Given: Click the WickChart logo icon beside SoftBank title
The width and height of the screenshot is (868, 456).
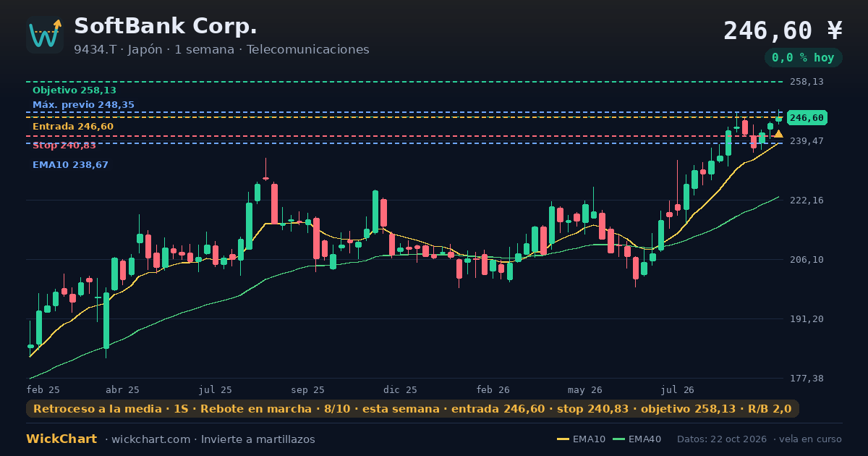Looking at the screenshot, I should coord(45,35).
